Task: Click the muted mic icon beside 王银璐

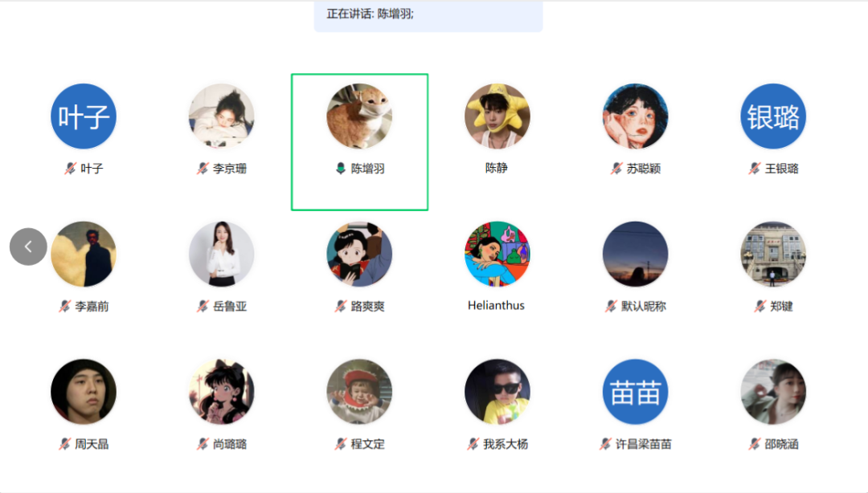Action: pos(754,169)
